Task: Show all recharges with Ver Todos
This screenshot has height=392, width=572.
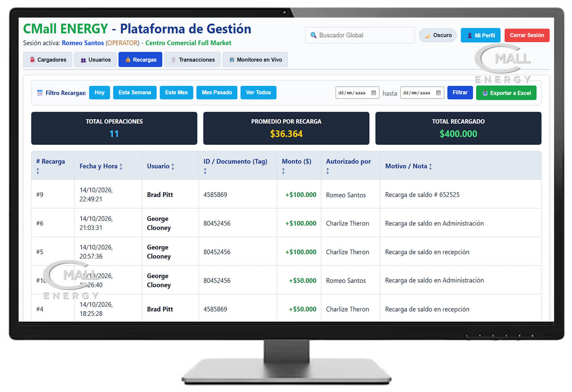Action: 258,93
